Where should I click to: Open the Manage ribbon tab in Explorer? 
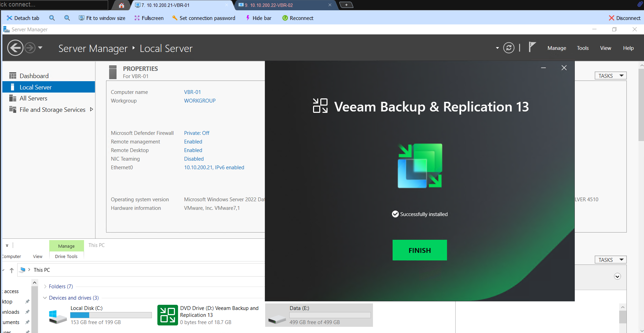pyautogui.click(x=66, y=246)
